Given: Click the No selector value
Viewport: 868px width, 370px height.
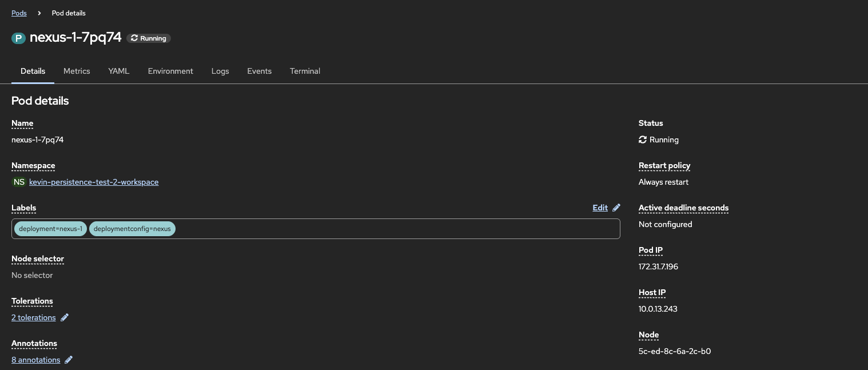Looking at the screenshot, I should 32,275.
